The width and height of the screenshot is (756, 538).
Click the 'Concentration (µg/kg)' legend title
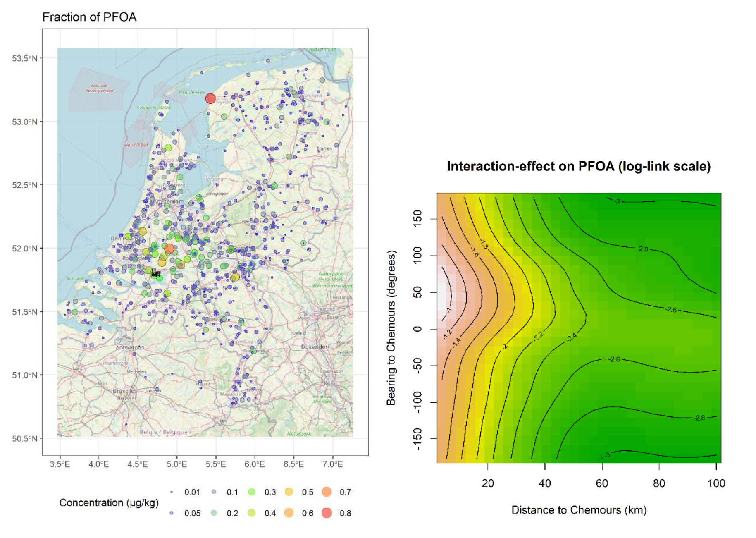pyautogui.click(x=109, y=502)
